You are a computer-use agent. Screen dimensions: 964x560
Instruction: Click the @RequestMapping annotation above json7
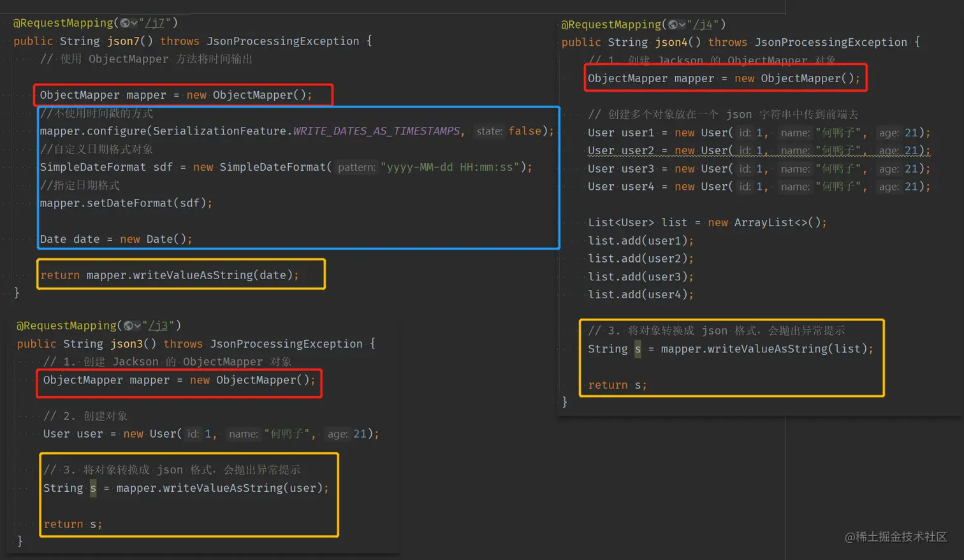(x=63, y=23)
